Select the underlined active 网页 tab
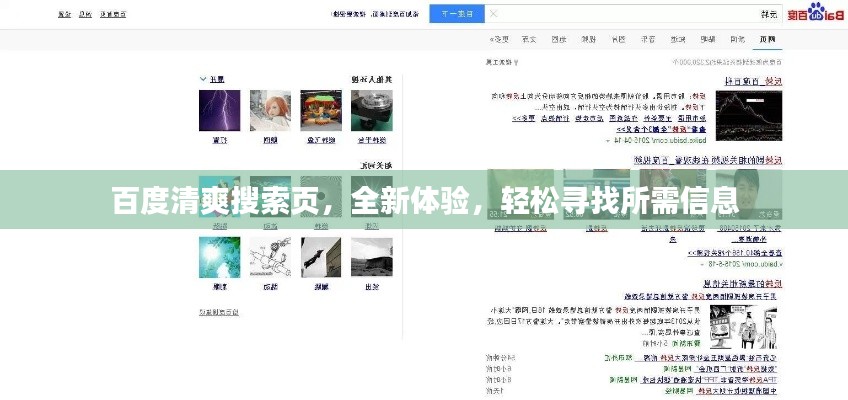The image size is (848, 400). point(767,39)
